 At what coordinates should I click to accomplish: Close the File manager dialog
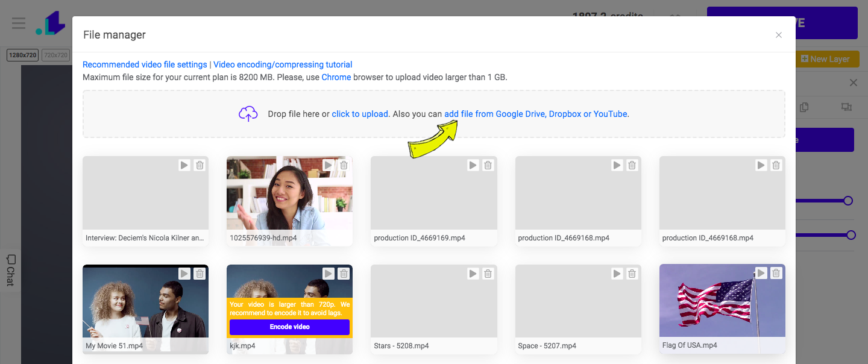point(779,35)
